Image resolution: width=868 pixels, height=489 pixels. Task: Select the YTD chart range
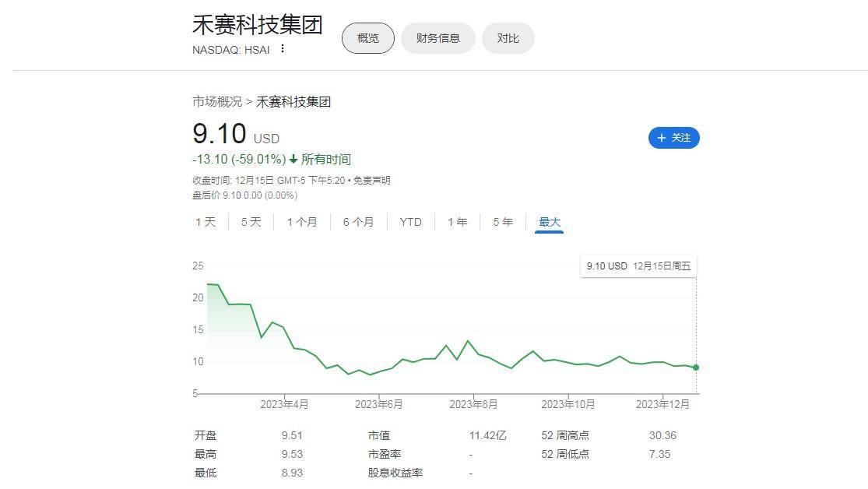[410, 222]
